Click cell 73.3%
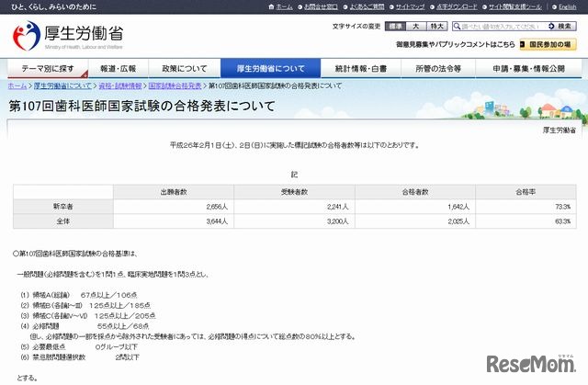Screen dimensions: 588x385 (526, 207)
